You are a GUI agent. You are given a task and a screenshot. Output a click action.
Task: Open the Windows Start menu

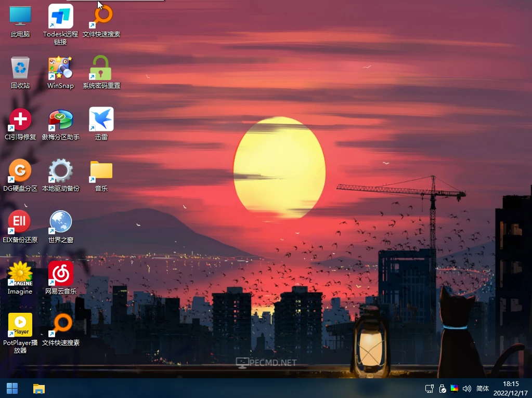tap(12, 389)
